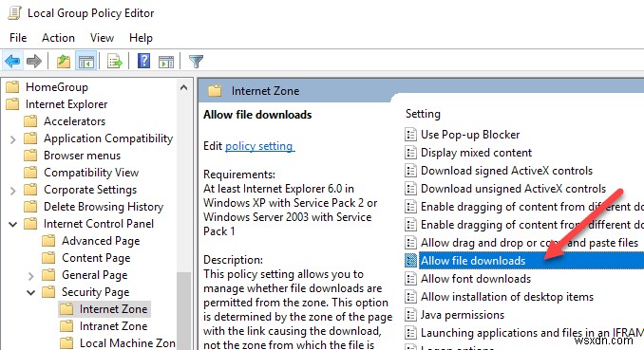Screen dimensions: 644x350
Task: Click the Content Page folder icon
Action: (x=48, y=258)
